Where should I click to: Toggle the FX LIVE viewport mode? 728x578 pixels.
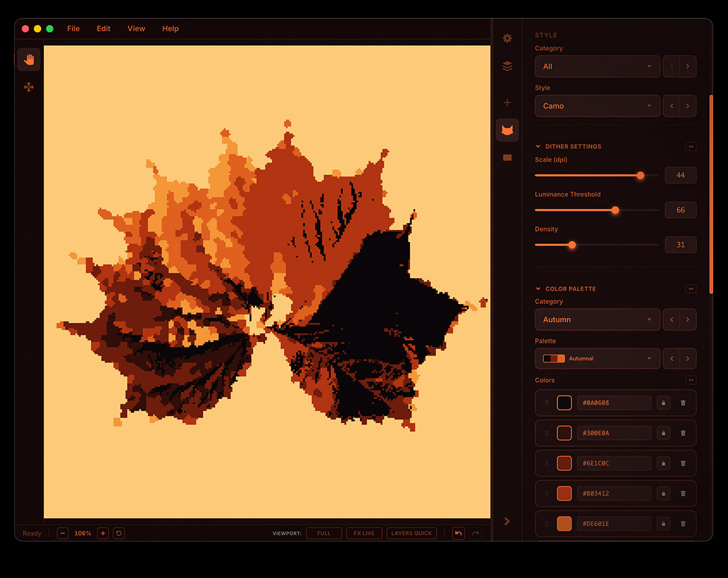coord(364,533)
